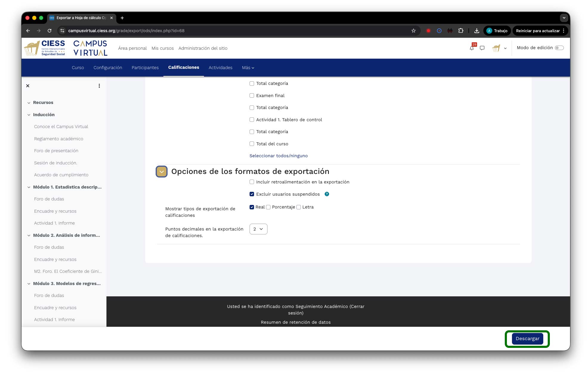Screen dimensions: 588x372
Task: Close the course index sidebar
Action: click(x=28, y=86)
